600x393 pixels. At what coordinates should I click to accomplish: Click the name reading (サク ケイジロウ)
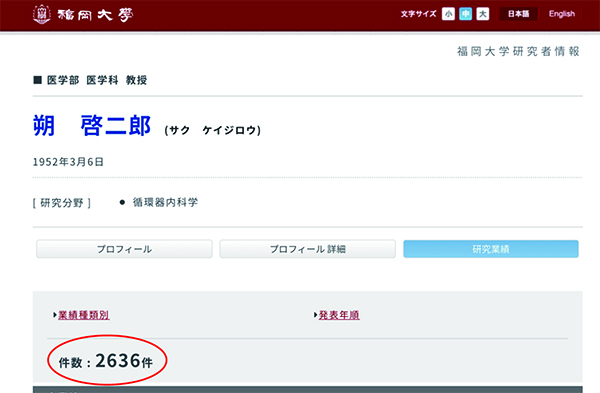pyautogui.click(x=213, y=130)
